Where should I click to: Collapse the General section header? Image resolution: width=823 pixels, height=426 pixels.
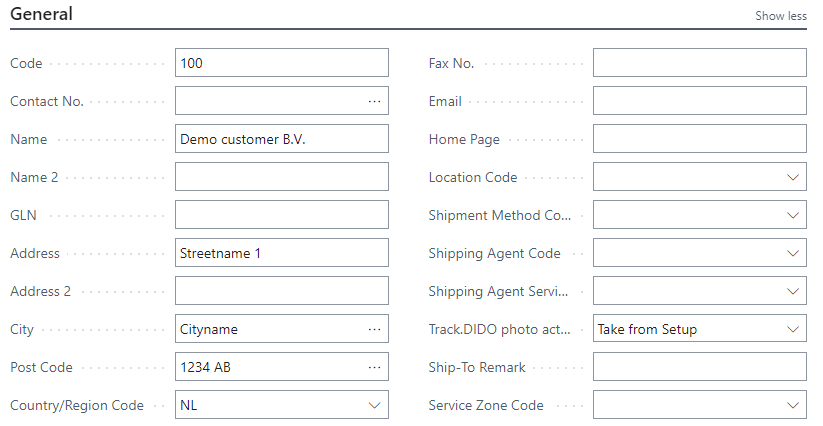point(41,14)
